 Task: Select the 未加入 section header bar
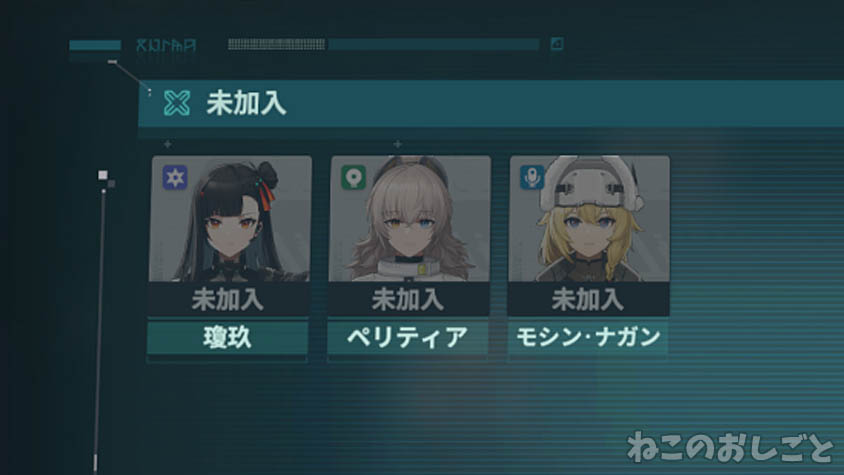click(x=491, y=103)
